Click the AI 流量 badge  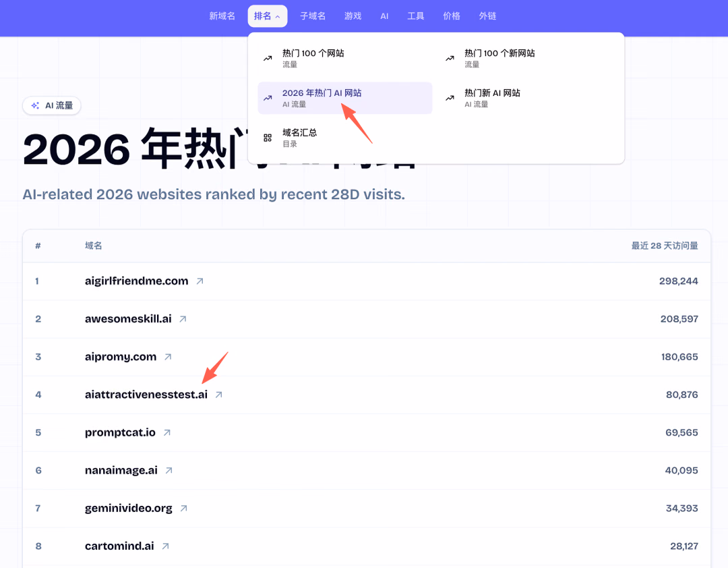click(51, 105)
